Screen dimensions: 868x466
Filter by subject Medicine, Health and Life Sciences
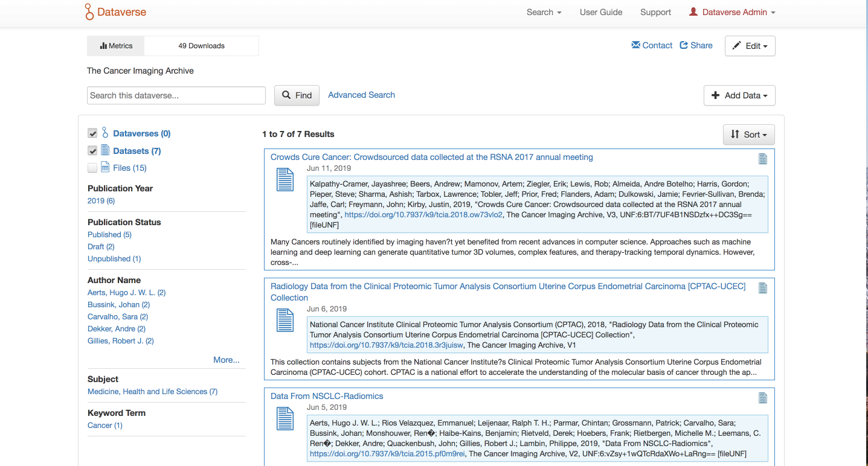(152, 391)
